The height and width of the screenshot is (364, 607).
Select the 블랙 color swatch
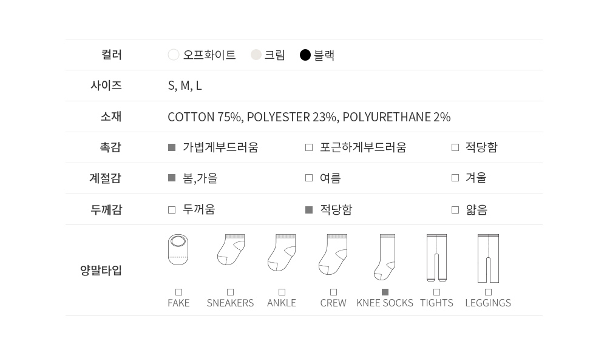coord(305,55)
